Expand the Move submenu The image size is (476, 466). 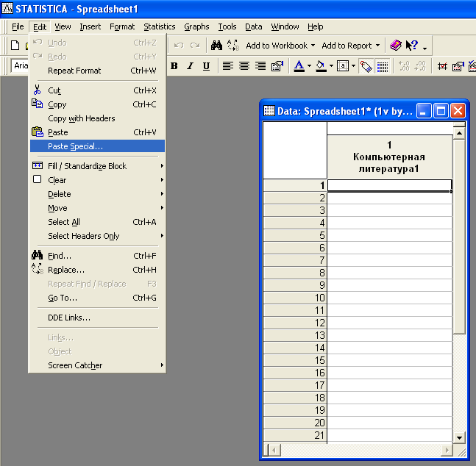(97, 208)
